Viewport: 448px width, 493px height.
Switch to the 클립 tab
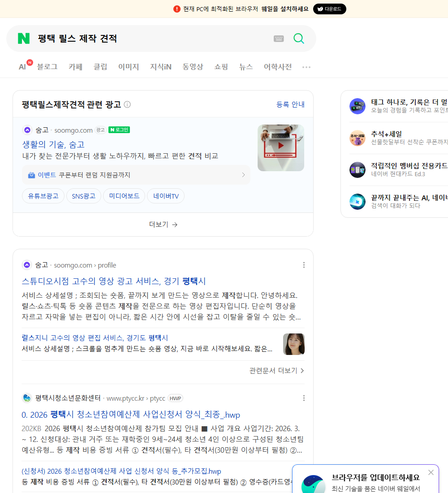click(100, 67)
